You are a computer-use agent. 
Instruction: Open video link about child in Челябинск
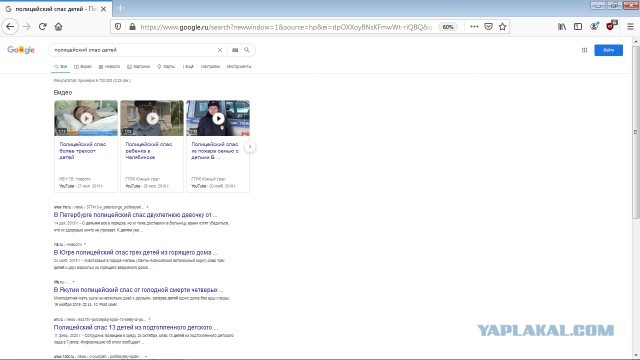[149, 151]
